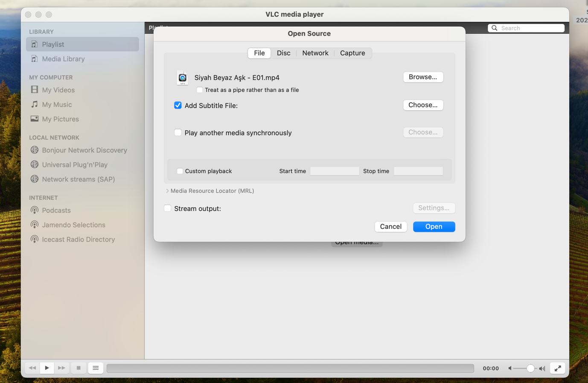Click the Open button
The width and height of the screenshot is (588, 383).
[x=434, y=226]
